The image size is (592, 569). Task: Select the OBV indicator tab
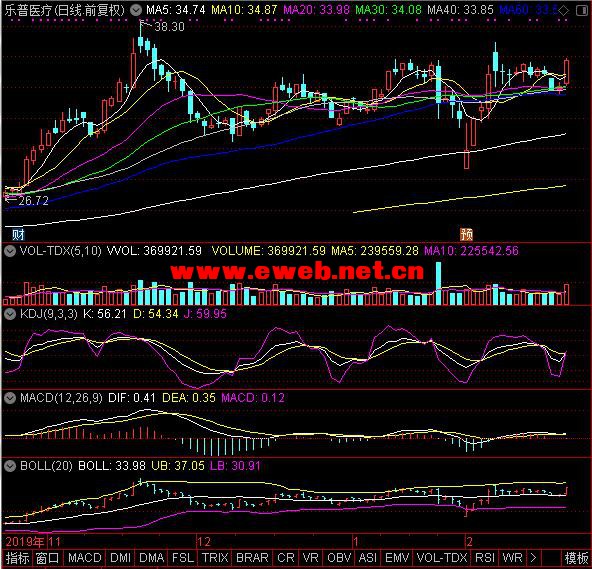coord(339,558)
